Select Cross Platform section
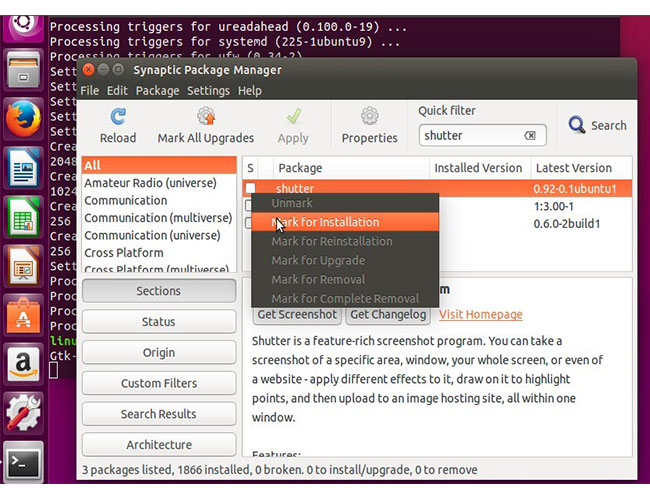The image size is (650, 500). 159,252
